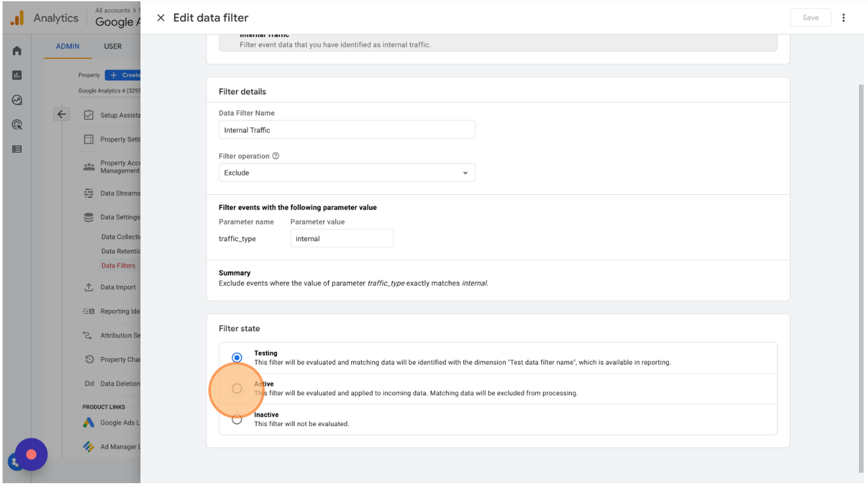Click the Home icon in left sidebar
This screenshot has height=487, width=868.
pos(17,51)
